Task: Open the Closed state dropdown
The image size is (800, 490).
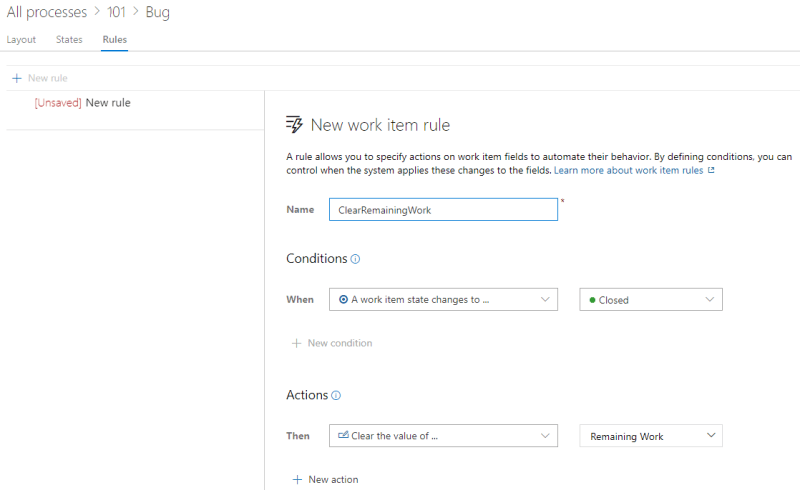Action: (x=651, y=300)
